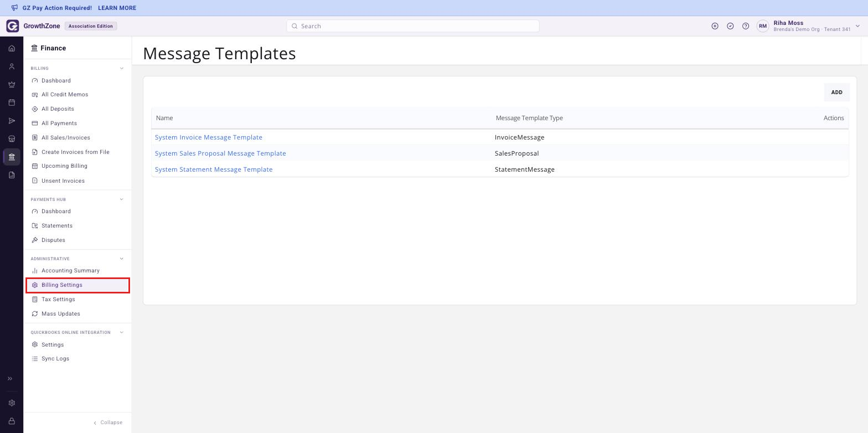Collapse the Payments Hub section chevron

pos(122,199)
